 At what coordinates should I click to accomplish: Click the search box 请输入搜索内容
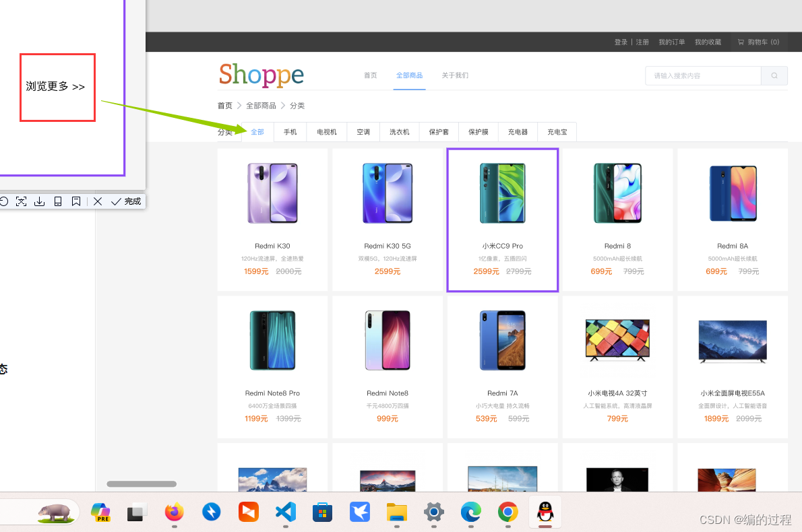[x=704, y=75]
